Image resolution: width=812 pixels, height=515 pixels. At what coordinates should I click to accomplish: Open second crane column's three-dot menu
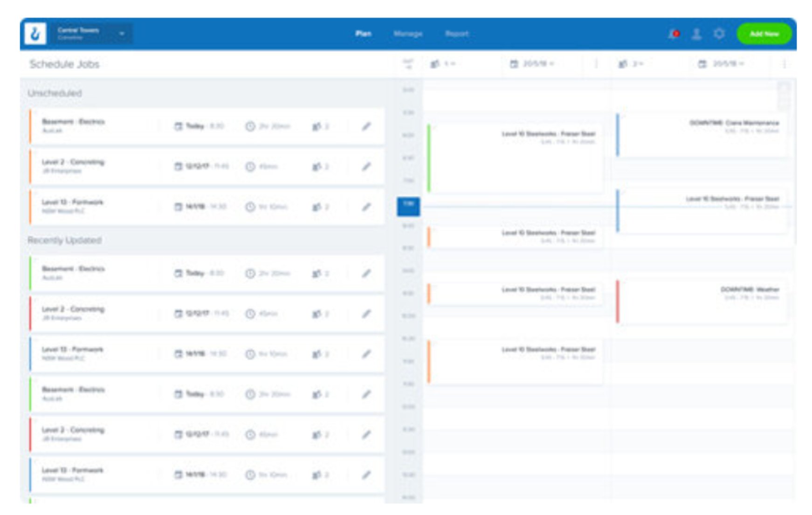click(x=784, y=64)
